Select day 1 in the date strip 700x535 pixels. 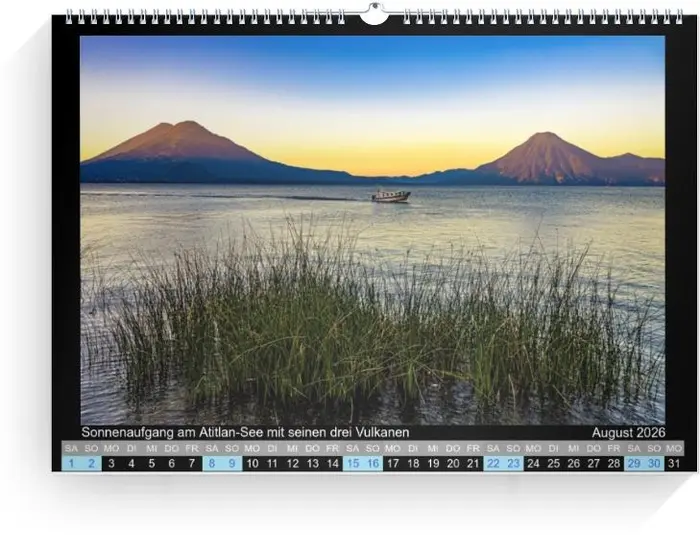pos(71,464)
